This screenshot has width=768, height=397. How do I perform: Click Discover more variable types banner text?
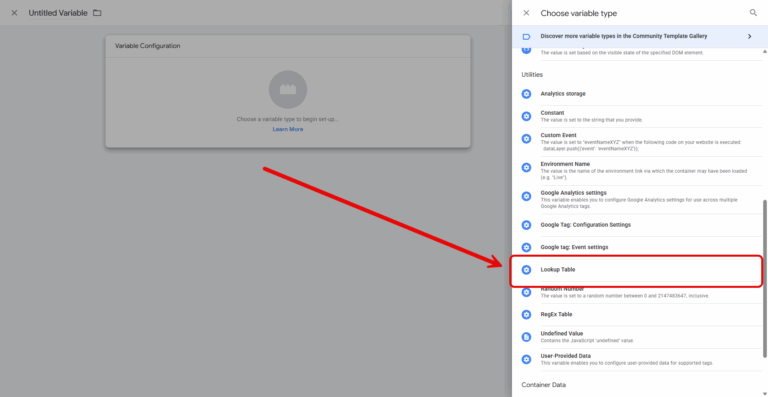pyautogui.click(x=624, y=36)
